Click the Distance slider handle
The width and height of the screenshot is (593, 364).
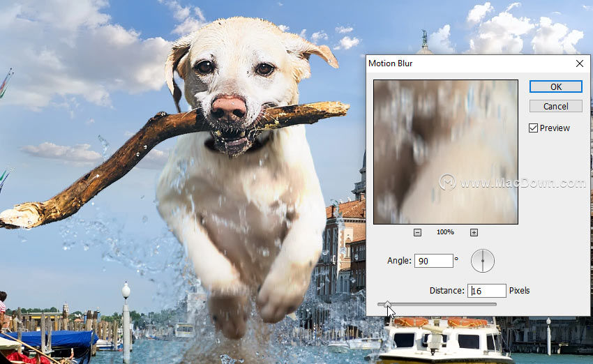pyautogui.click(x=387, y=304)
